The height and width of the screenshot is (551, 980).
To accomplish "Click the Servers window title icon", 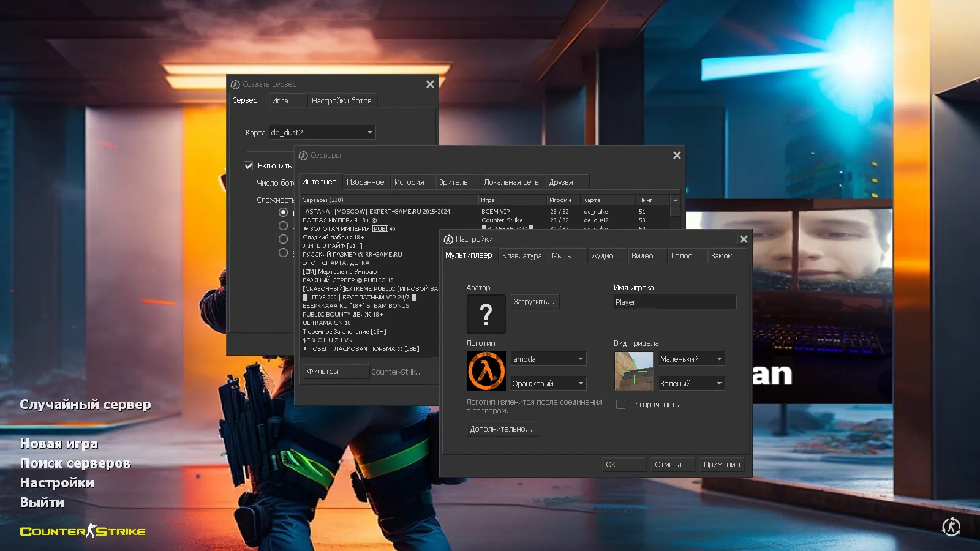I will point(303,156).
